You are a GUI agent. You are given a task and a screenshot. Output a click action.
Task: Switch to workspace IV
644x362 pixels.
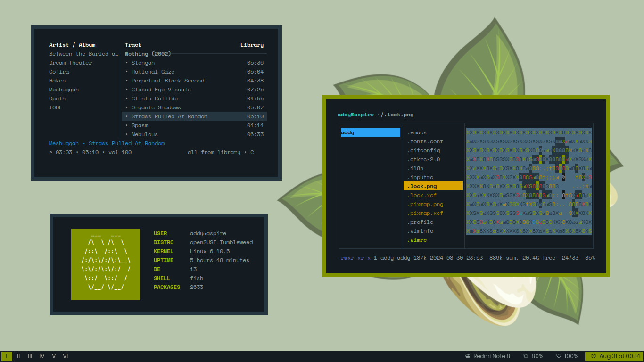pyautogui.click(x=42, y=356)
